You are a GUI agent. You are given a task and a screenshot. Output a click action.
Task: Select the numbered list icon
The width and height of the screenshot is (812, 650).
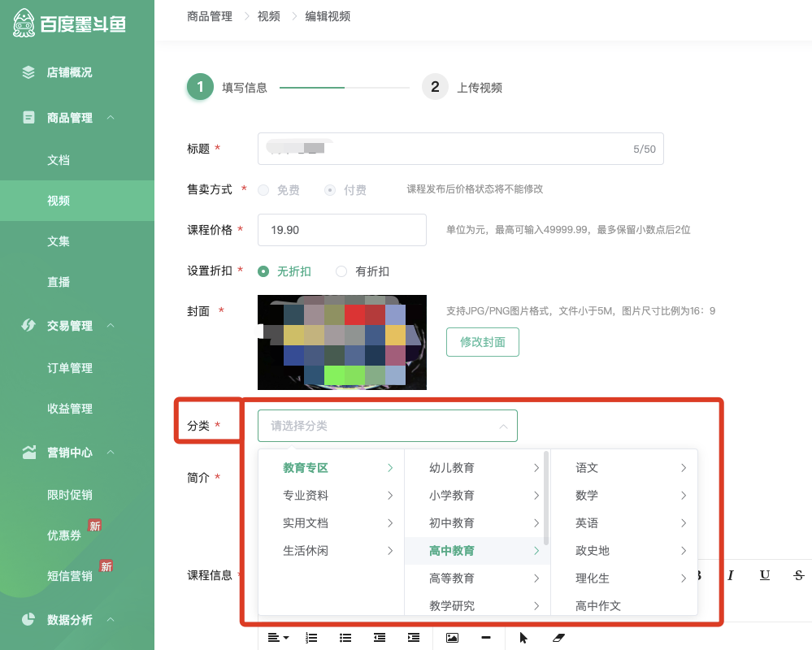click(311, 637)
